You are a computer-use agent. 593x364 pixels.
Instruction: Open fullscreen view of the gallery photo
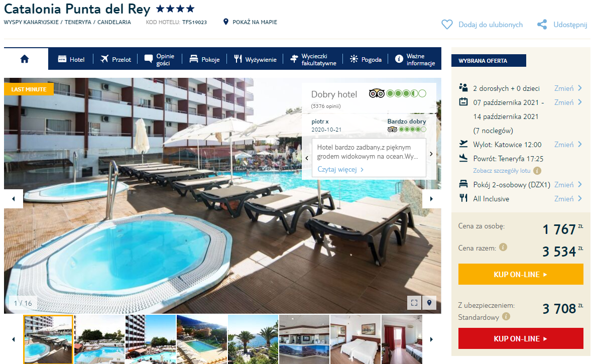[414, 302]
